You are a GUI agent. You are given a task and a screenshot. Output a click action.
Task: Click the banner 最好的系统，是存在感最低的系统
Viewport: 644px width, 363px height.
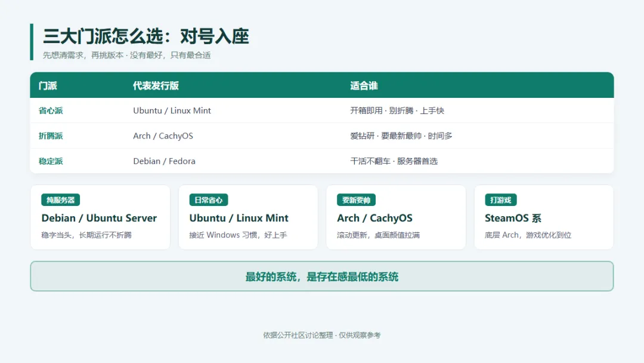[322, 276]
